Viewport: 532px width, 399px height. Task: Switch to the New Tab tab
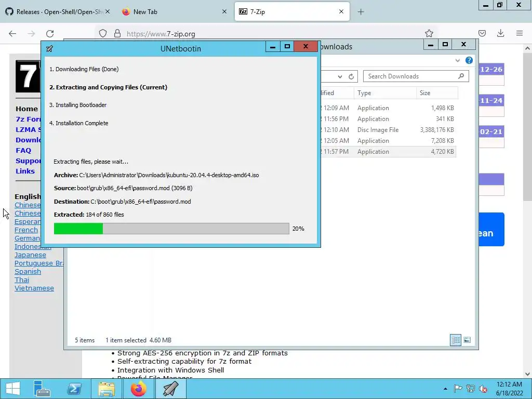point(175,11)
